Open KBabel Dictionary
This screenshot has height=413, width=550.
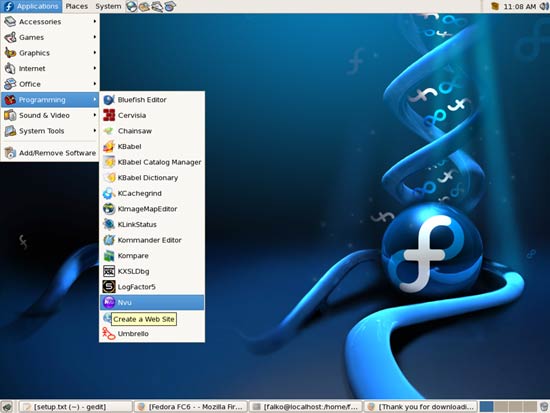[152, 178]
